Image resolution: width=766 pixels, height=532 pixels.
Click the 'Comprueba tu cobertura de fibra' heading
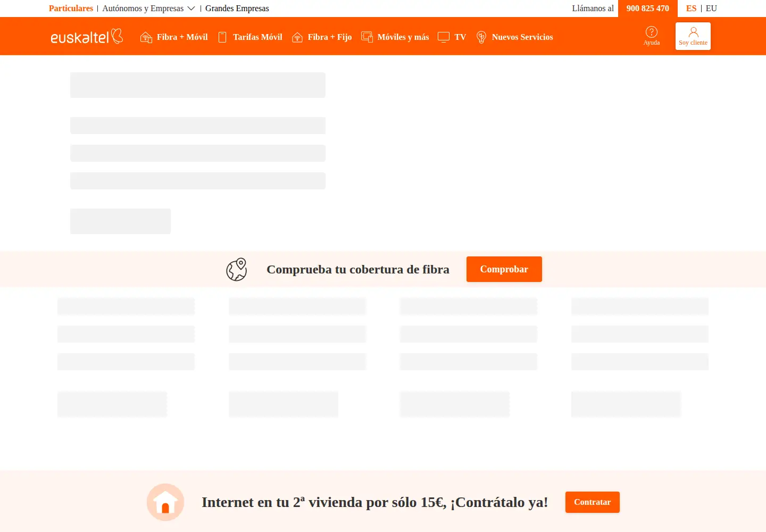pos(358,270)
